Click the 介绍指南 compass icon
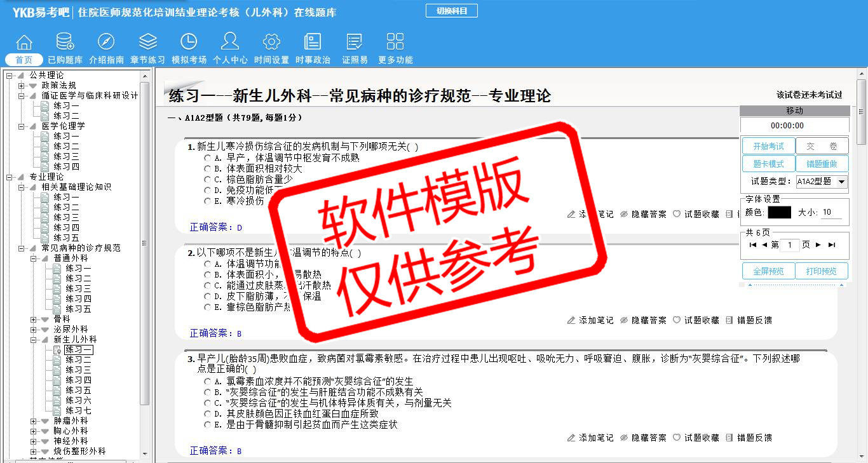Screen dimensions: 868x463 point(106,42)
